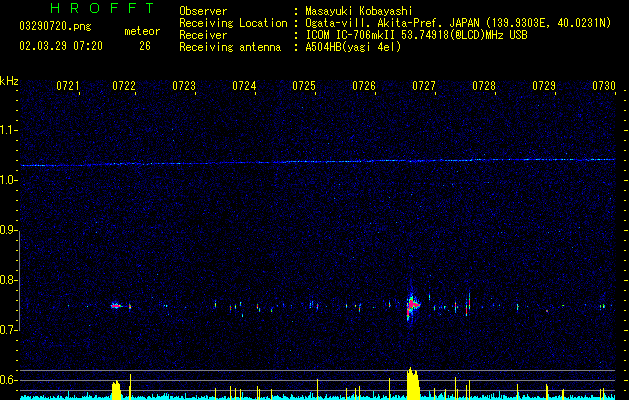Screen dimensions: 629x400
Task: Click the 0728 time marker
Action: [484, 86]
